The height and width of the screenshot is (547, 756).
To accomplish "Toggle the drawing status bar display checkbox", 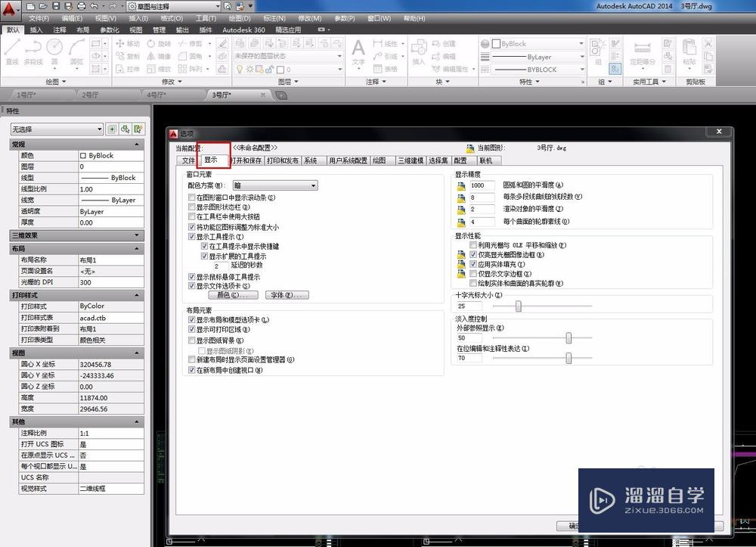I will pos(191,207).
